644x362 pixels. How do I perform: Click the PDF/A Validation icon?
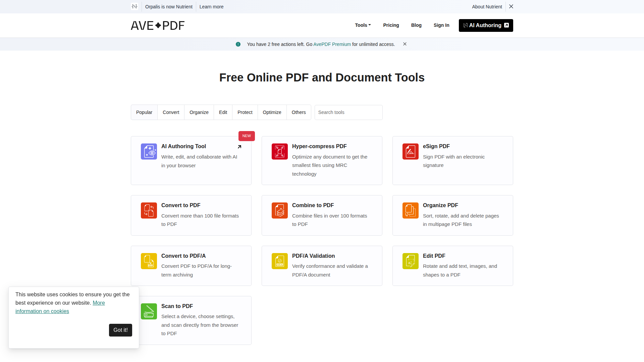coord(280,261)
